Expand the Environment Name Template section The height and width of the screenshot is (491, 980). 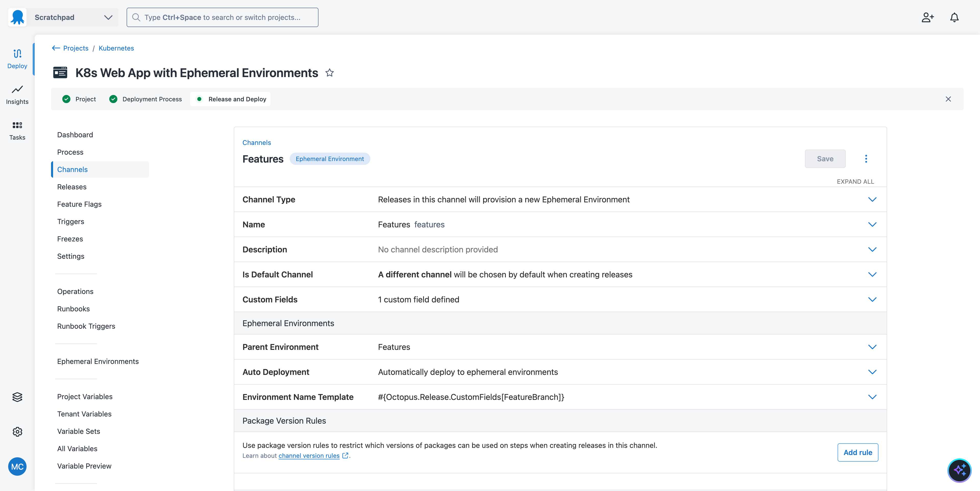tap(872, 397)
